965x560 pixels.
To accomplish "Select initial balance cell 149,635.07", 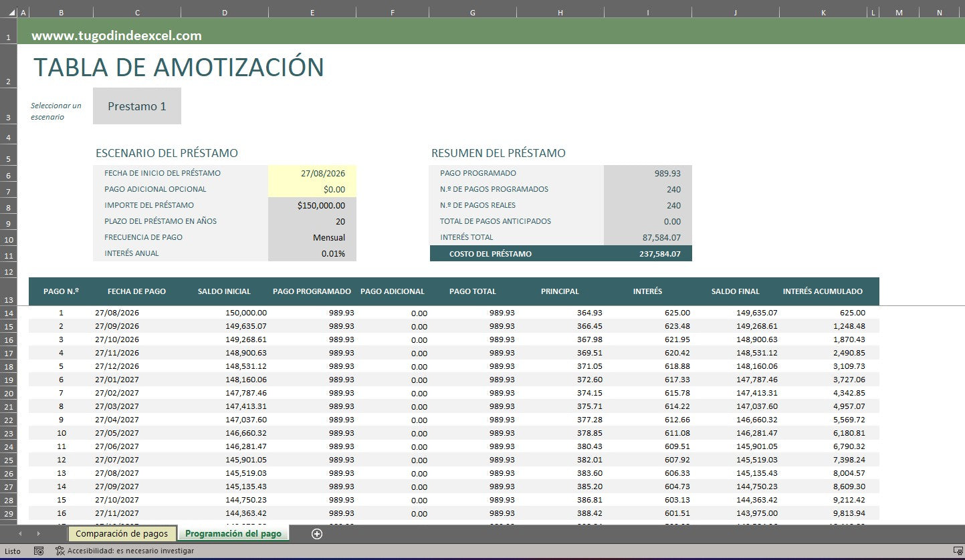I will (x=225, y=326).
